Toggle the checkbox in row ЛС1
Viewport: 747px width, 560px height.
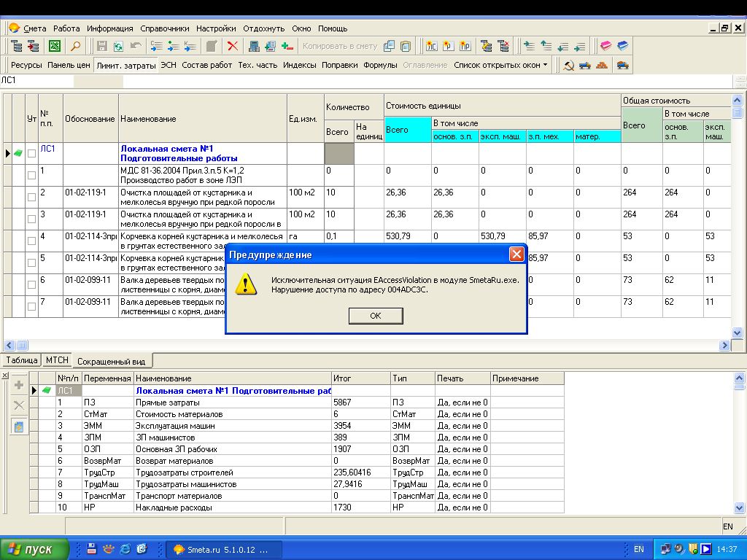[31, 154]
